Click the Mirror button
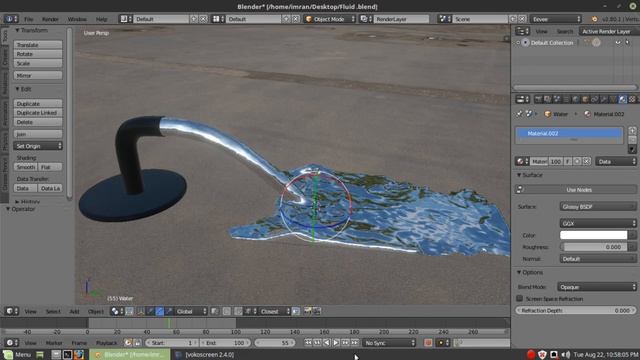 (38, 76)
